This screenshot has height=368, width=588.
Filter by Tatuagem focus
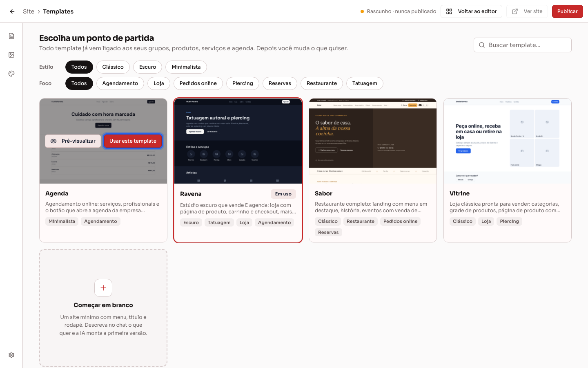tap(365, 83)
